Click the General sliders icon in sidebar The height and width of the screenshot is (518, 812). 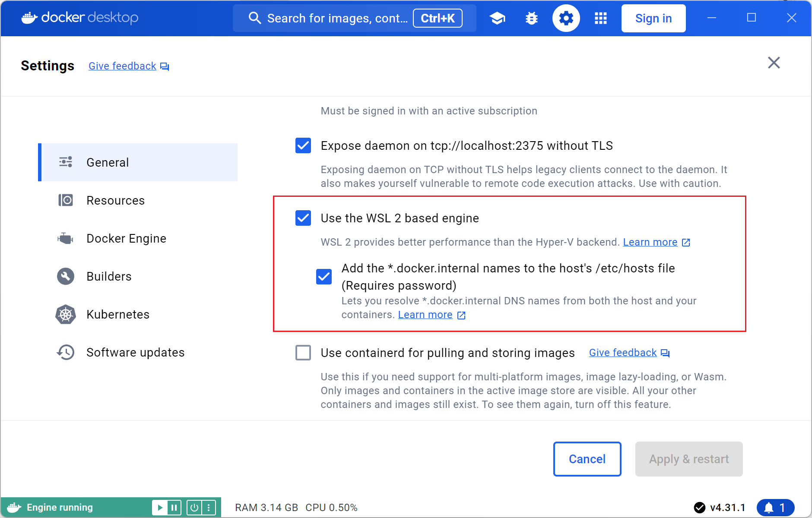(x=66, y=162)
